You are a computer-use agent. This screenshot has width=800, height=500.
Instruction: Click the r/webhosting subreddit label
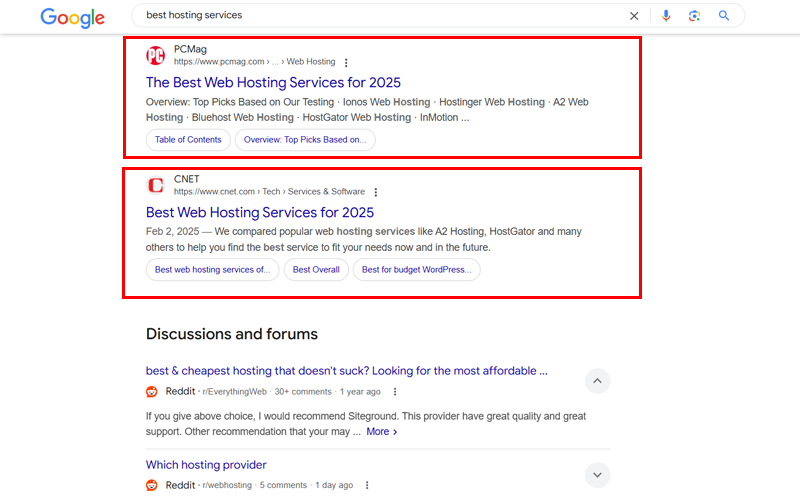(227, 485)
